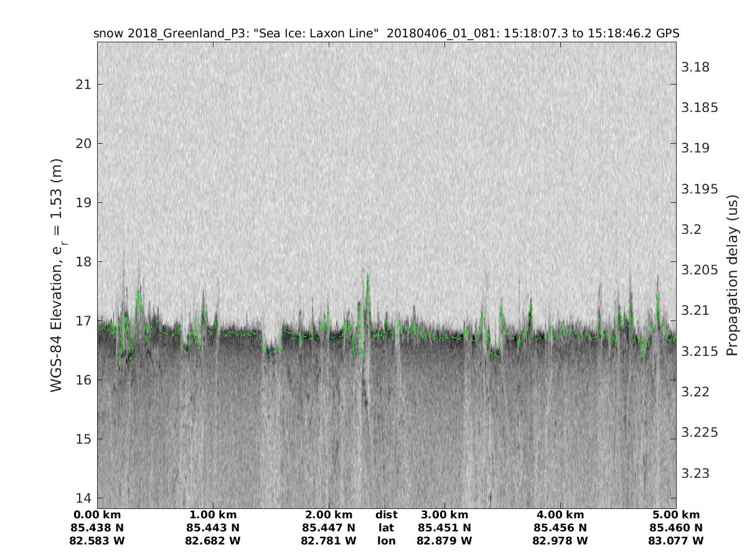Image resolution: width=747 pixels, height=560 pixels.
Task: Click the 21 elevation tick label
Action: [x=83, y=84]
